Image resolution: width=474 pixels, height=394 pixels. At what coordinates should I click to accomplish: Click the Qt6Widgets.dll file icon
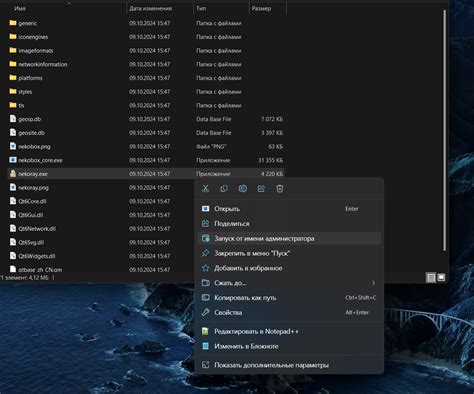(13, 255)
